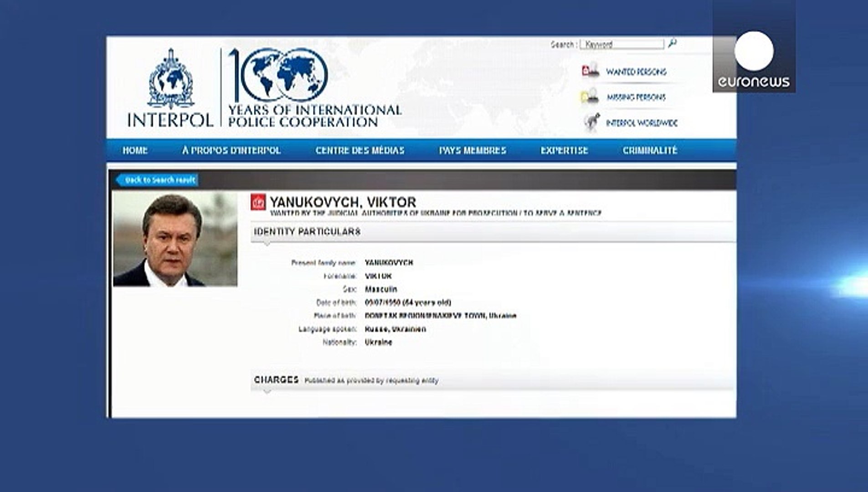Open the EXPERTISE menu

(565, 150)
